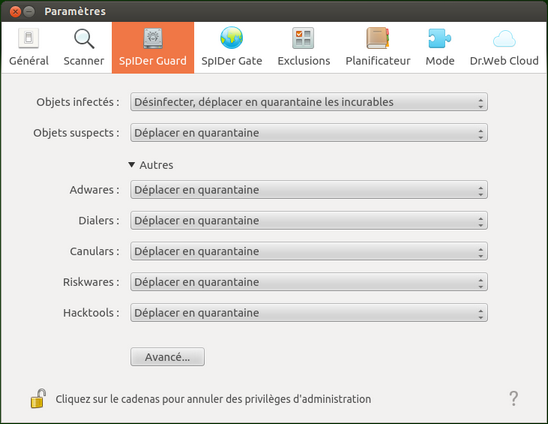This screenshot has width=548, height=424.
Task: Open the Objets infectés action dropdown
Action: point(309,102)
